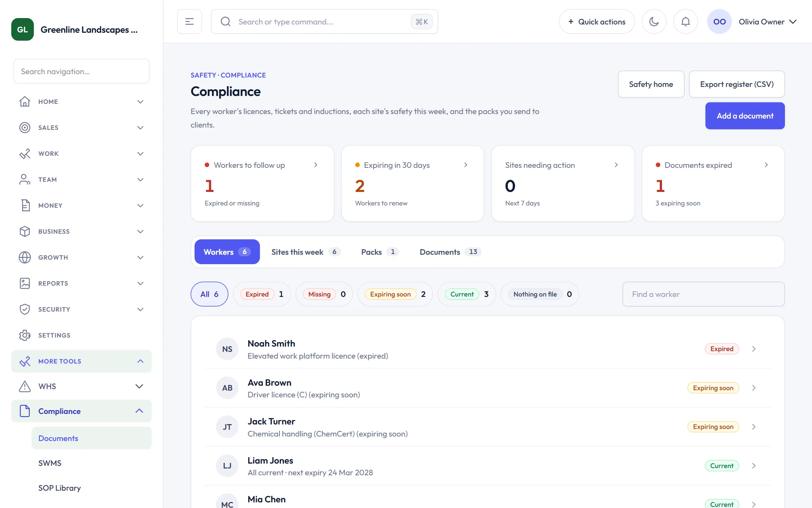
Task: Open Documents in sidebar submenu
Action: [x=91, y=438]
